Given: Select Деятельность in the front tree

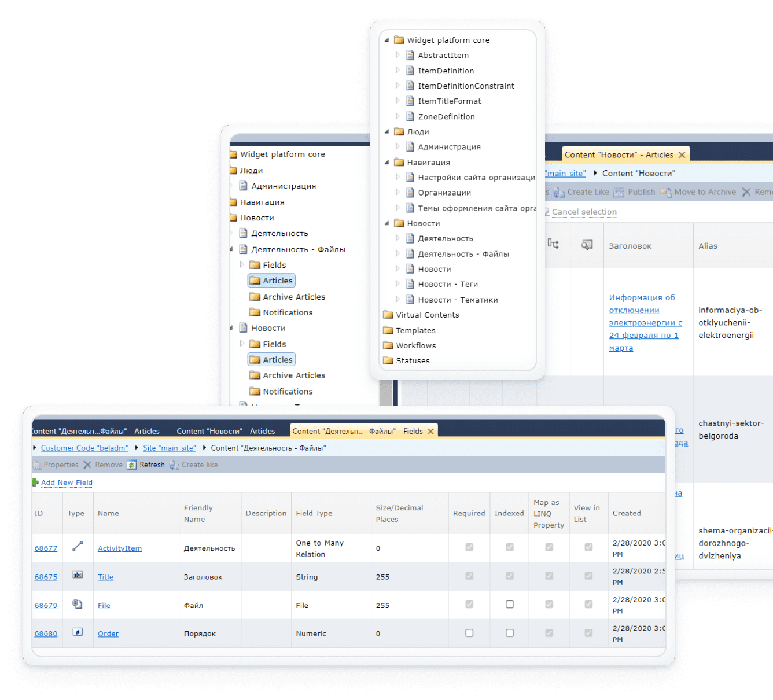Looking at the screenshot, I should (x=446, y=238).
